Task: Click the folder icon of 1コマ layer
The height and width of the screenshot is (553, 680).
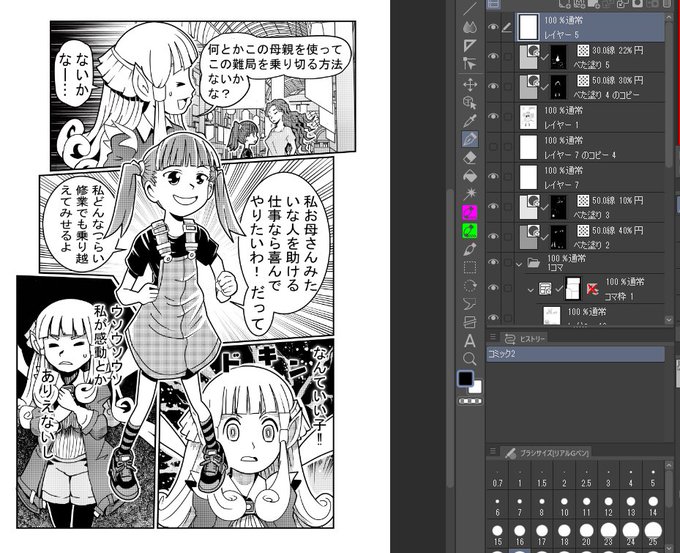Action: [x=533, y=262]
